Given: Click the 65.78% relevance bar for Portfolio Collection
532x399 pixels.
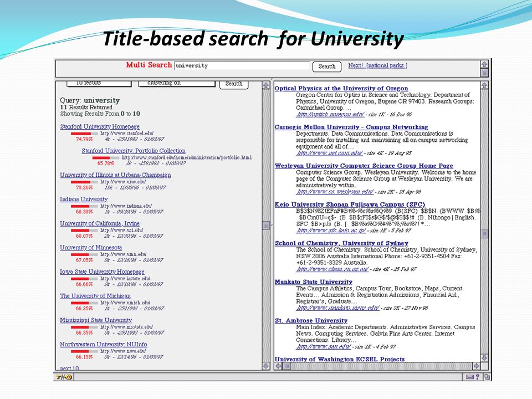Looking at the screenshot, I should (106, 158).
